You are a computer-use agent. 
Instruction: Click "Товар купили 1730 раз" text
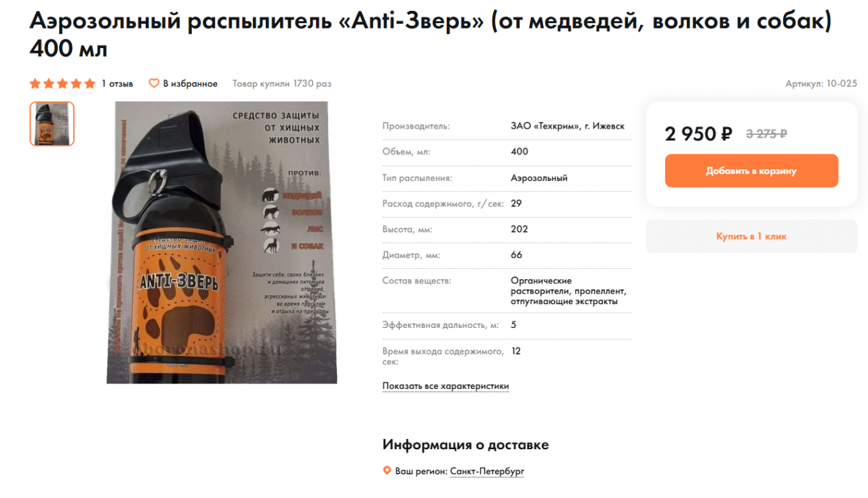282,84
